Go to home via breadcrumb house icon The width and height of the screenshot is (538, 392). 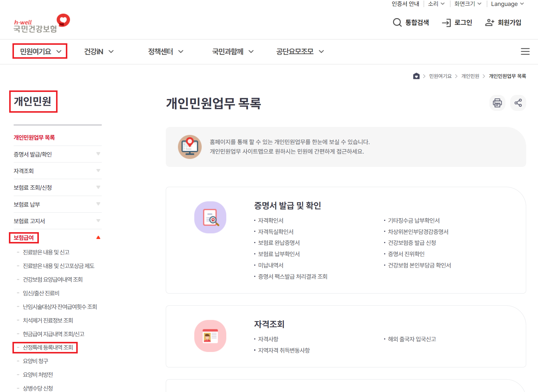(x=416, y=76)
